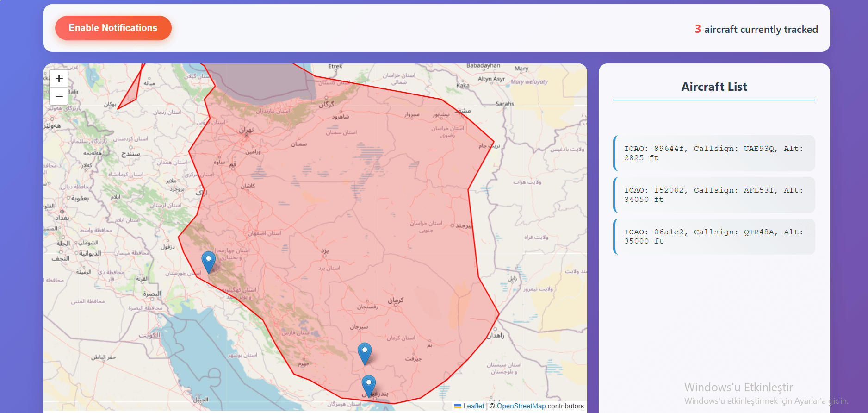The image size is (868, 413).
Task: Click the aircraft currently tracked counter
Action: 756,29
